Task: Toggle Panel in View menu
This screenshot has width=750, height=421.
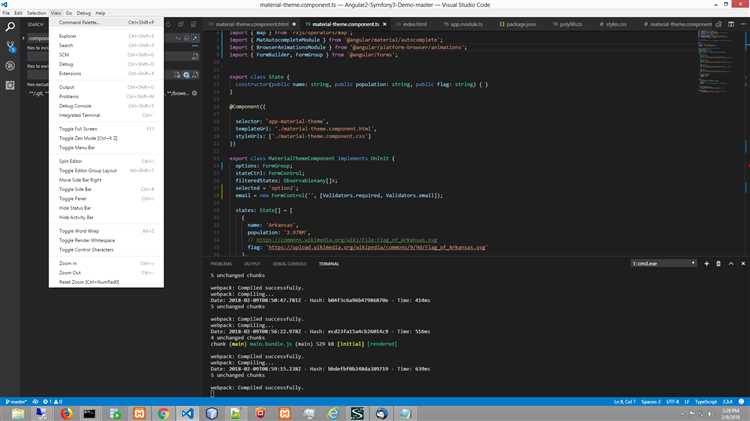Action: click(73, 199)
